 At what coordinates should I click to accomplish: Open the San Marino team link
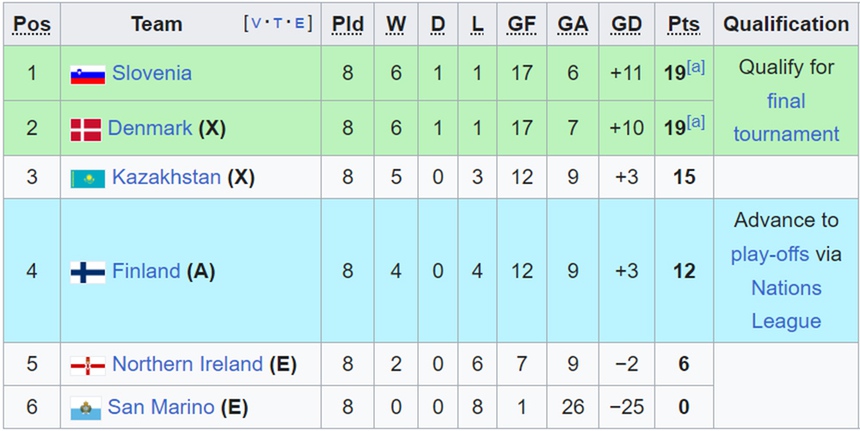pyautogui.click(x=161, y=407)
